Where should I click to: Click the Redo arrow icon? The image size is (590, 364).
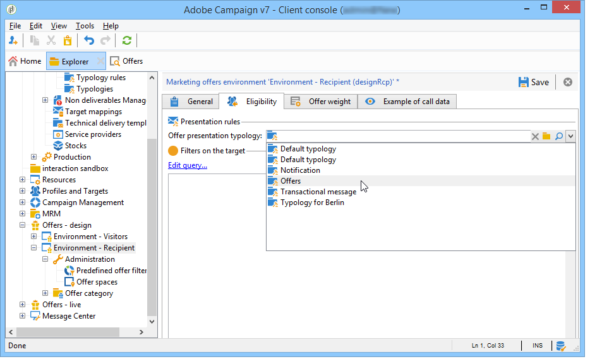coord(105,40)
